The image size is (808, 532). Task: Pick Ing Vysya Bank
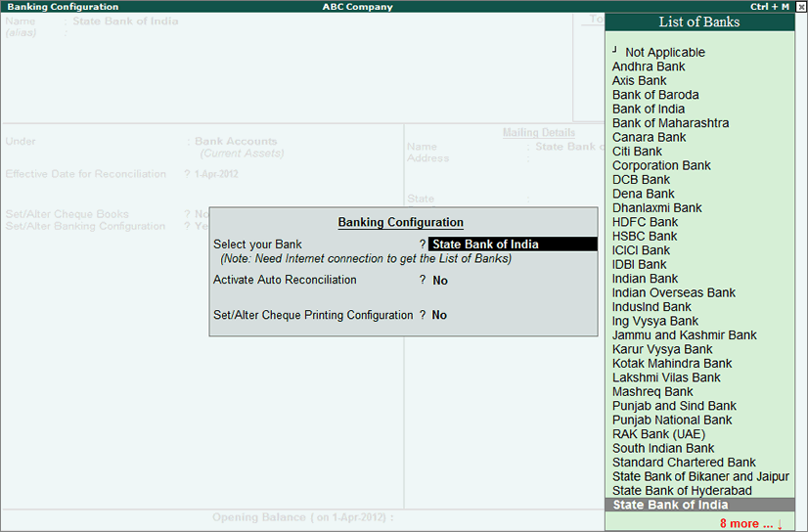655,322
